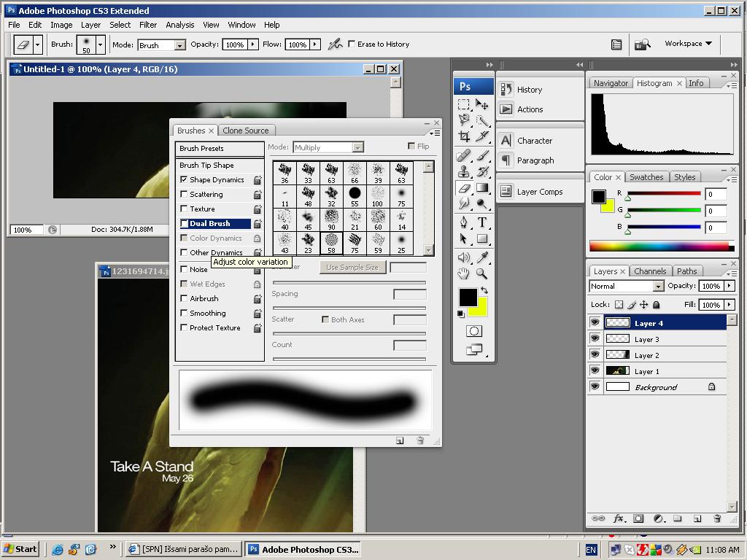The height and width of the screenshot is (560, 747).
Task: Tick the Erase to History checkbox
Action: click(352, 44)
